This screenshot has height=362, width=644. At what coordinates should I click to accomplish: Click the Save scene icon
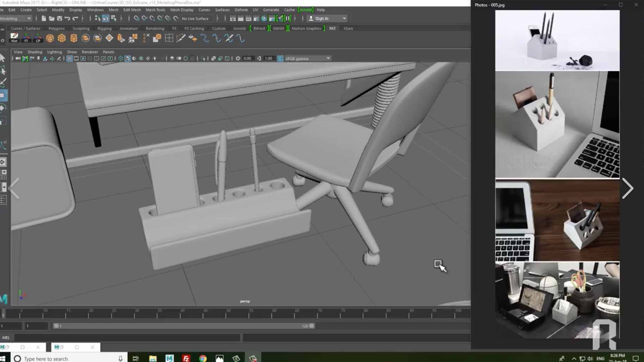[60, 18]
